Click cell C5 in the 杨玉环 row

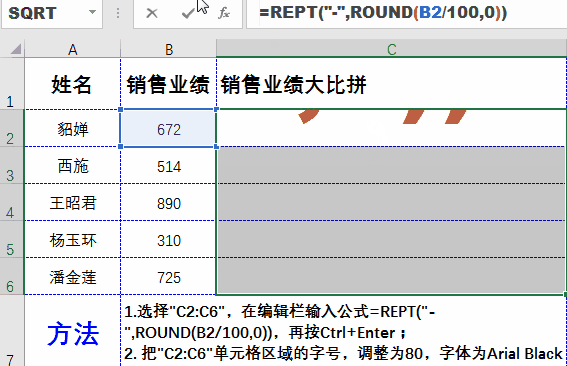pyautogui.click(x=392, y=239)
